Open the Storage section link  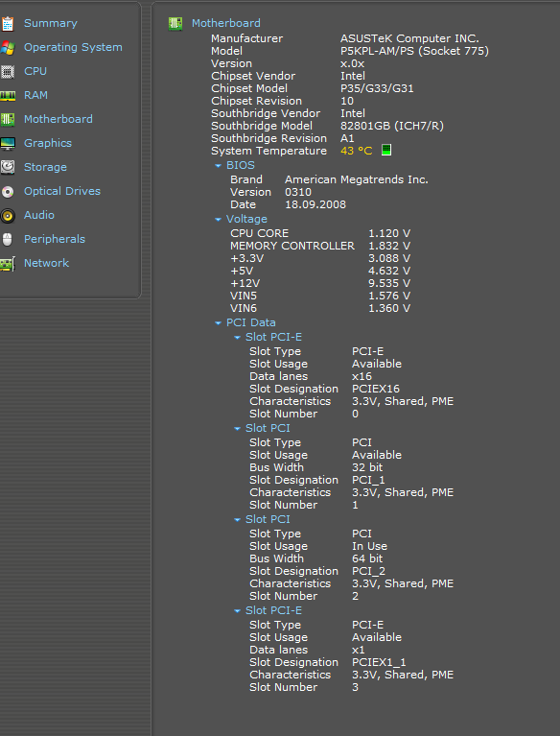(45, 167)
